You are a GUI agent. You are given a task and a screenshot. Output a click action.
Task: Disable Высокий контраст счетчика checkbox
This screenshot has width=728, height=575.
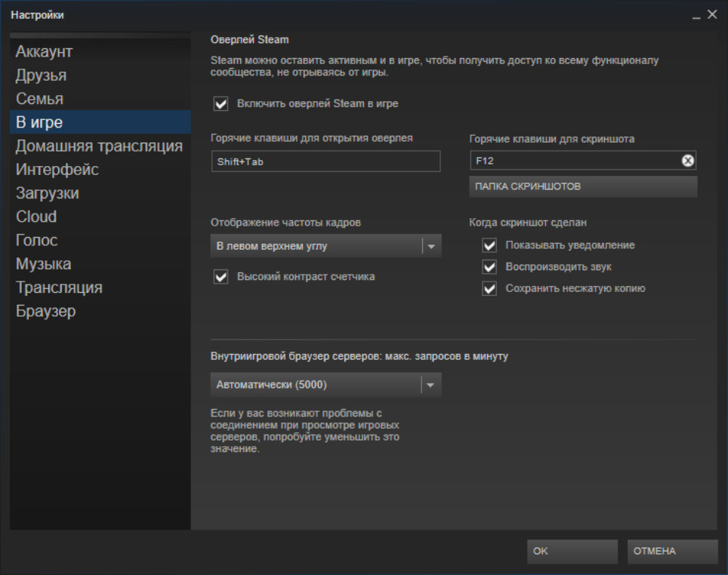pos(221,277)
